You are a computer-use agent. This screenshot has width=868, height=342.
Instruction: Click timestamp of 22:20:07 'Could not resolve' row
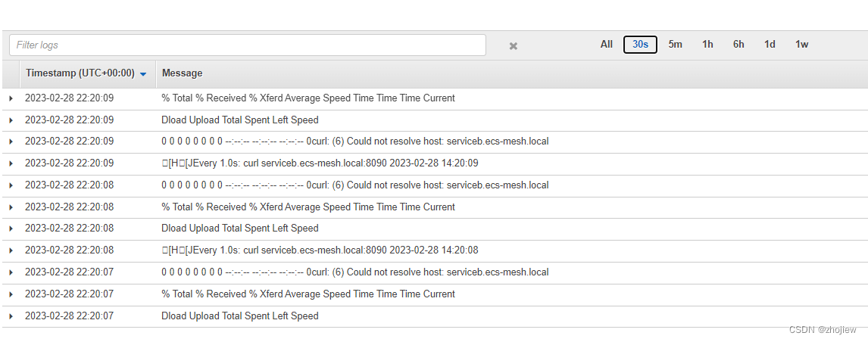click(x=69, y=272)
